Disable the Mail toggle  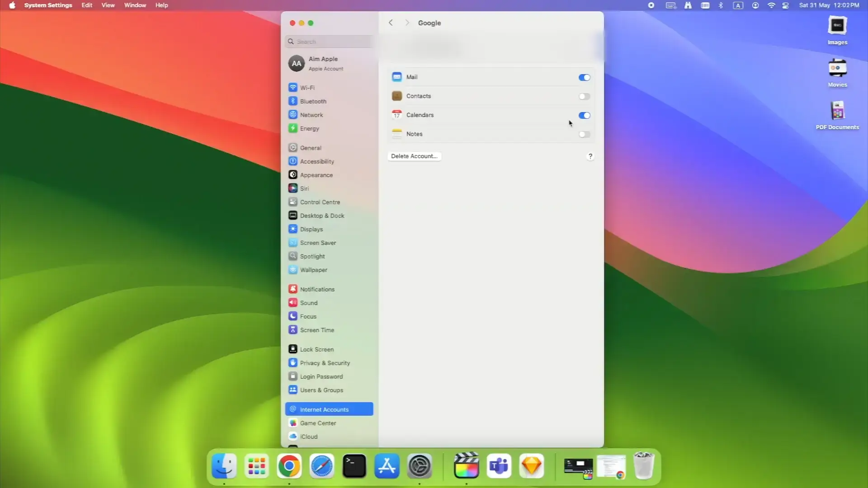584,77
